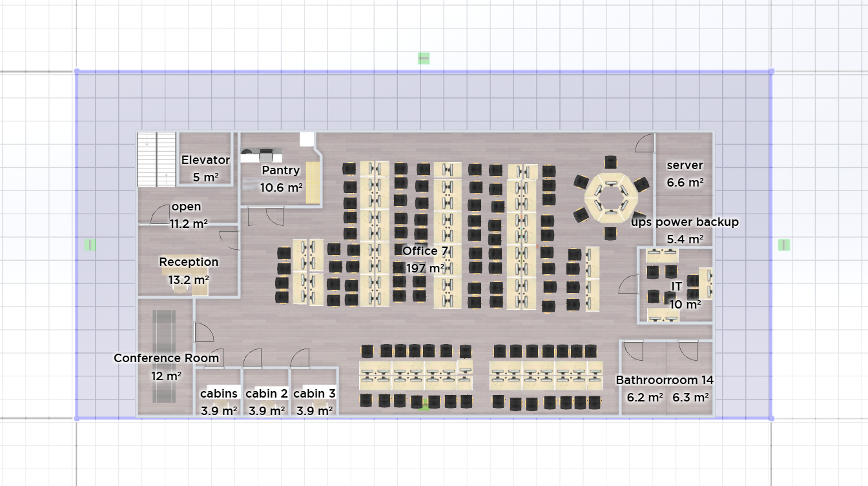The height and width of the screenshot is (486, 868).
Task: Click the Pantry room label
Action: [x=281, y=170]
